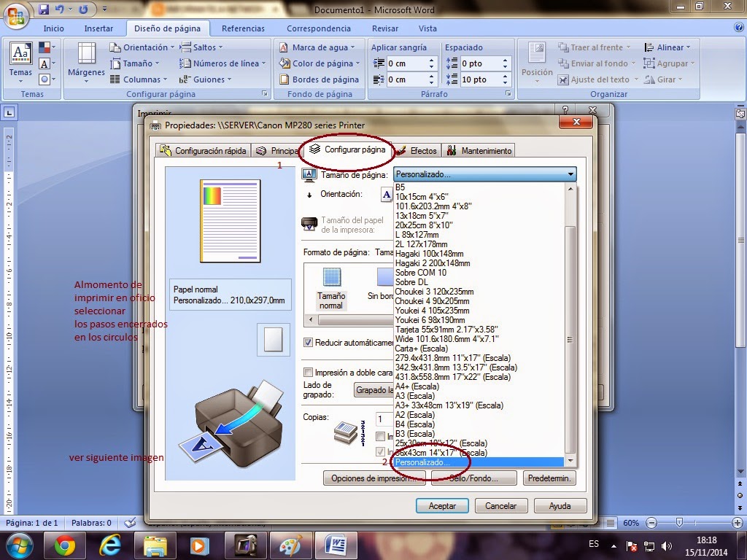Open Color de página menu
Screen dimensions: 747x560
click(x=320, y=63)
